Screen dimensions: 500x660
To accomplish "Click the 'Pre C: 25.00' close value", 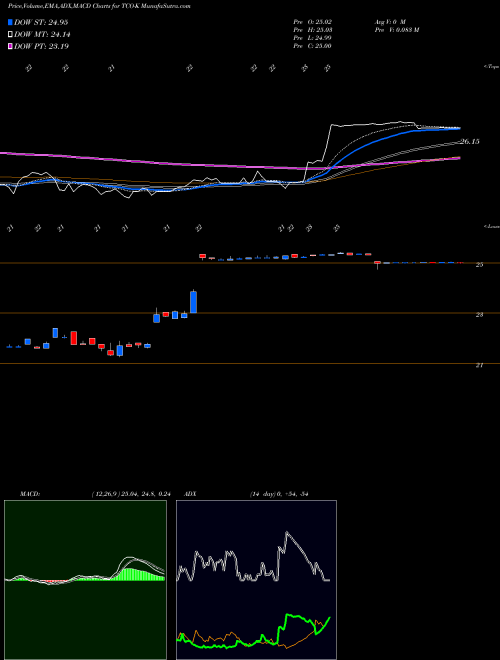I will click(x=312, y=46).
